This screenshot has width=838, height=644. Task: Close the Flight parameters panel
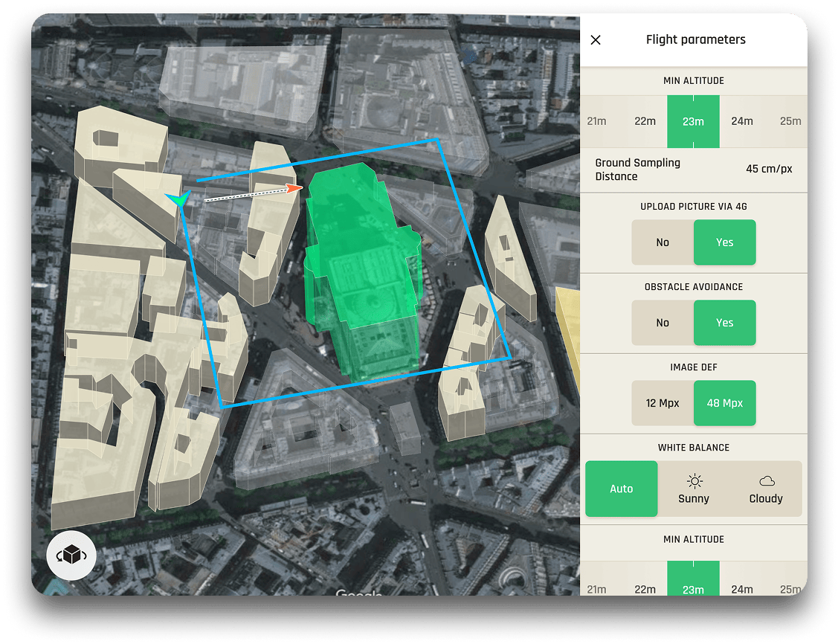click(596, 40)
